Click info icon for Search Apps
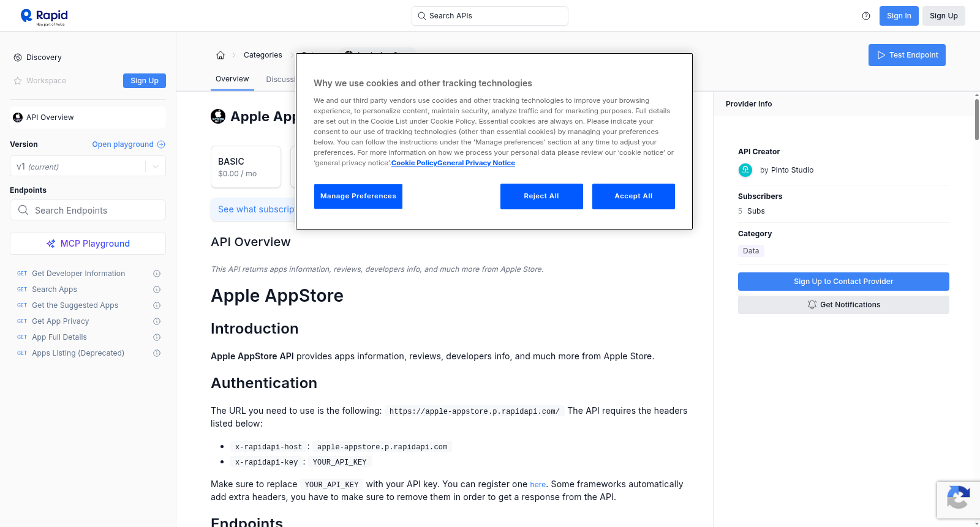Image resolution: width=980 pixels, height=527 pixels. pyautogui.click(x=157, y=290)
